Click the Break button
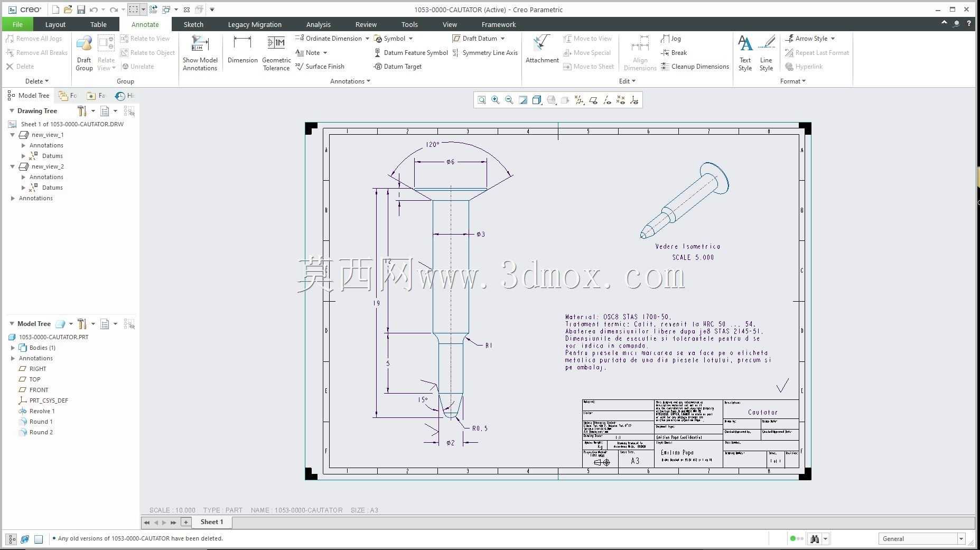The width and height of the screenshot is (980, 550). (x=674, y=53)
